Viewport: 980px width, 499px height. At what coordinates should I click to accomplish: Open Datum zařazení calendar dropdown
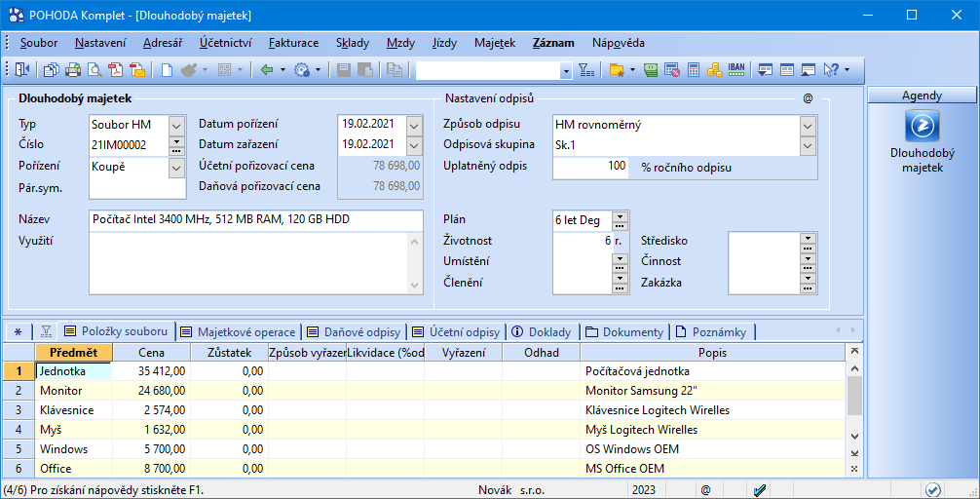point(414,145)
